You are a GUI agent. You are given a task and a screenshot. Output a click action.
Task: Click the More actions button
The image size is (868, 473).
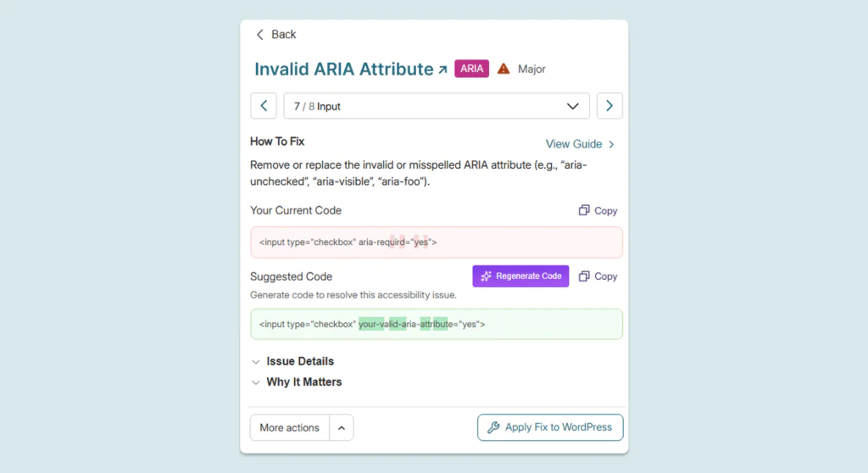point(290,427)
